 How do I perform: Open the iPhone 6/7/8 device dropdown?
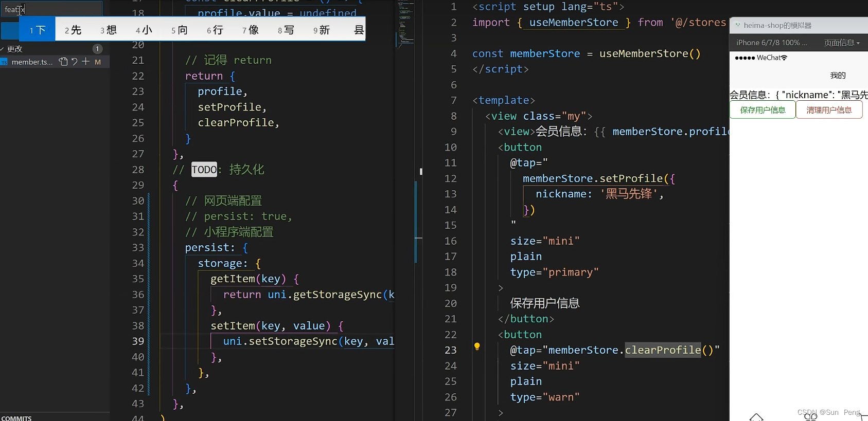point(771,43)
